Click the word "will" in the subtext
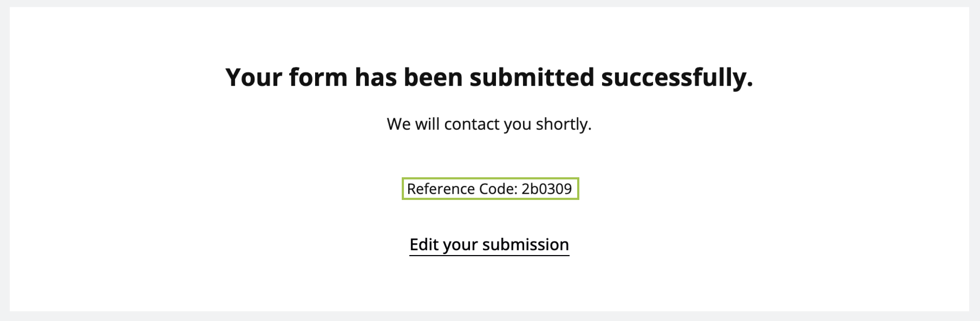Image resolution: width=980 pixels, height=321 pixels. [x=427, y=124]
